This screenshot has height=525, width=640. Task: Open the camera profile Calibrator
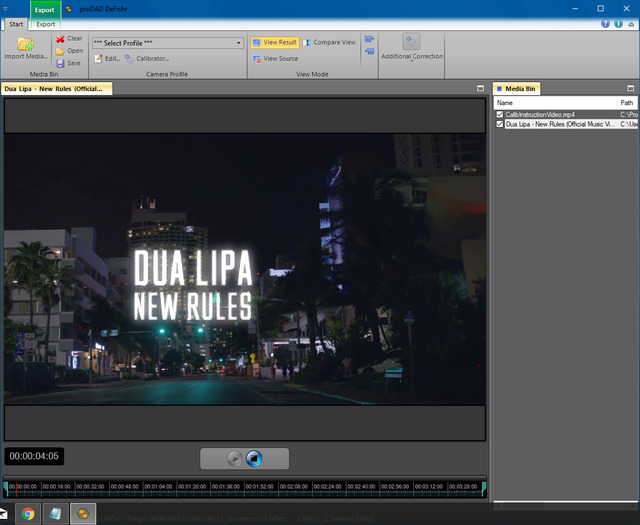(x=147, y=59)
